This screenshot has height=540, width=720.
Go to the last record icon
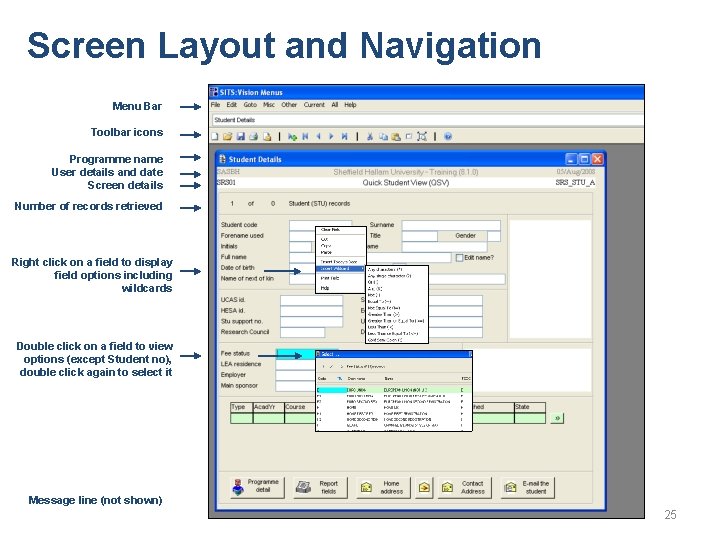click(344, 136)
